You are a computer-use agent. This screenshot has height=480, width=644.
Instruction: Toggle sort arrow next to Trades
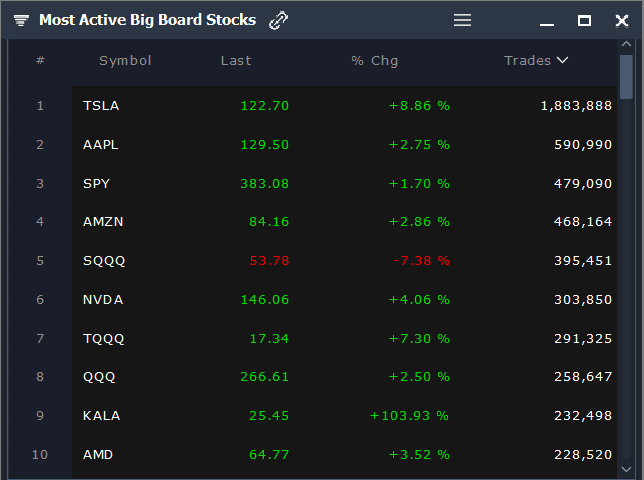[x=562, y=60]
